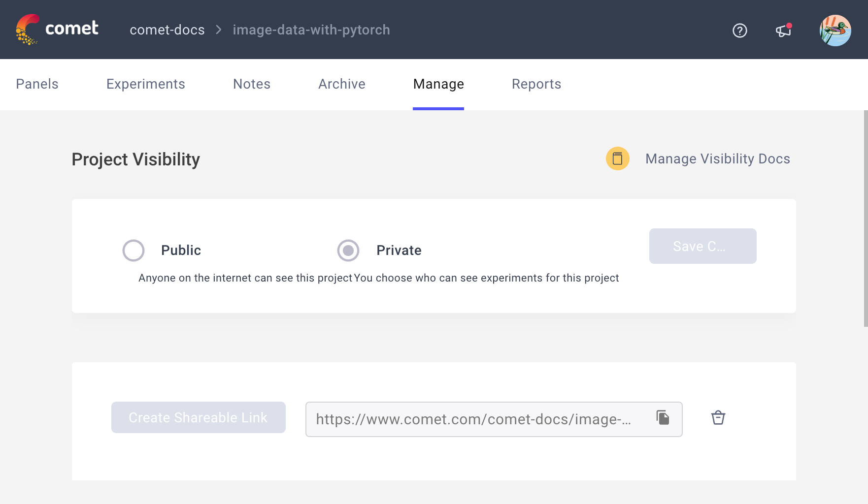Click the Comet logo
The height and width of the screenshot is (504, 868).
(x=57, y=29)
